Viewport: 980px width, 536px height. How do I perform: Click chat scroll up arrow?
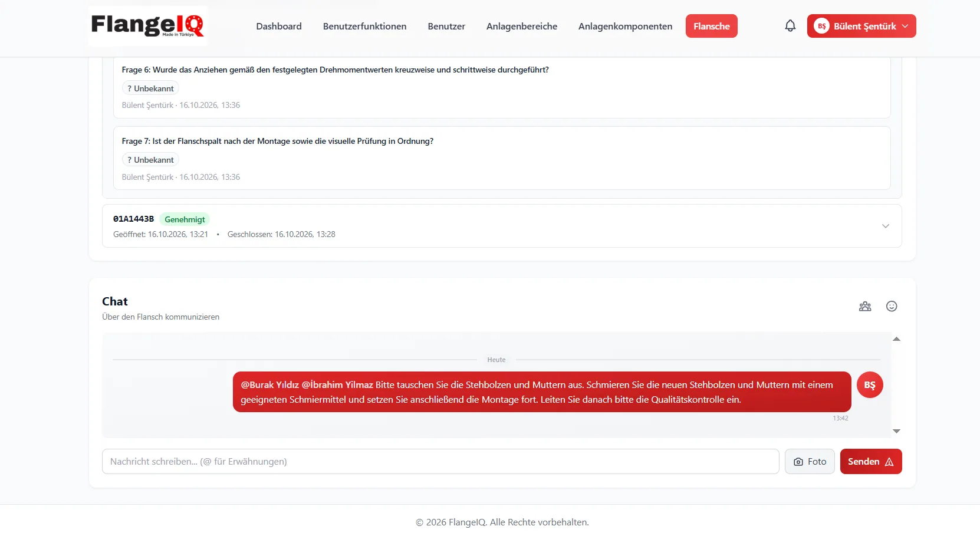click(896, 339)
